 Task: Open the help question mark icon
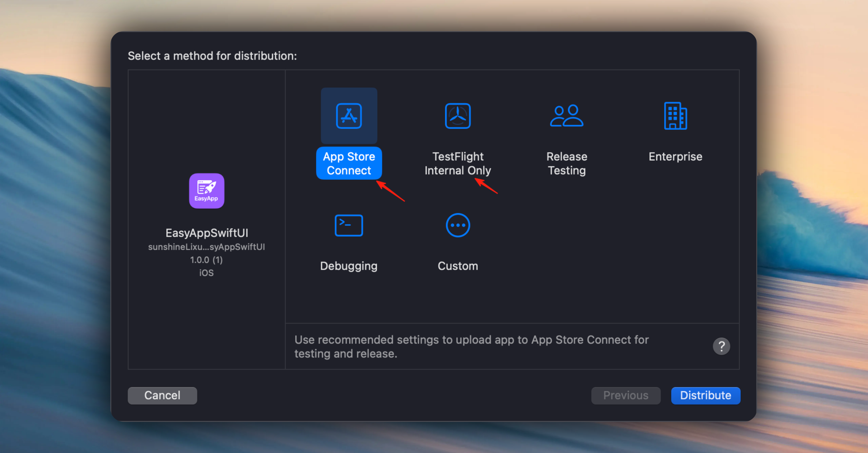coord(721,346)
